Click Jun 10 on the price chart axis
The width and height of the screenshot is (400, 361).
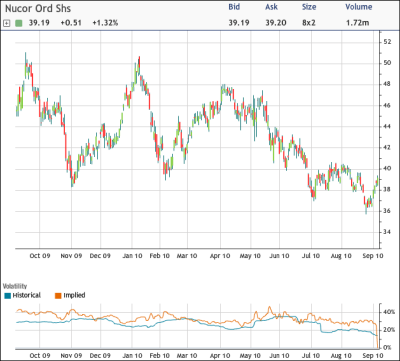pos(279,256)
